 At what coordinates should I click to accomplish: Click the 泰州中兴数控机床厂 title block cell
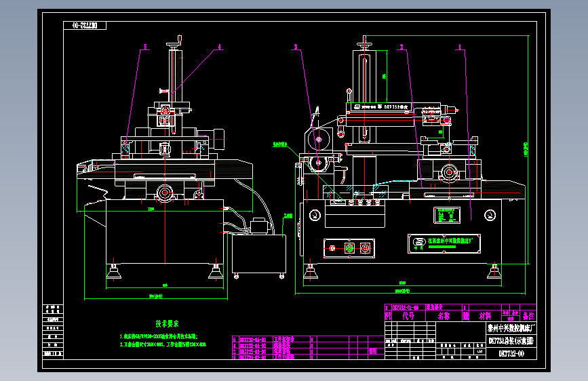point(511,329)
